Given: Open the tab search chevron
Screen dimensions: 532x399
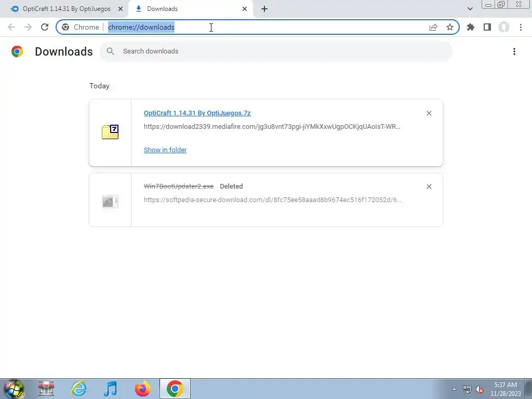Looking at the screenshot, I should coord(470,9).
